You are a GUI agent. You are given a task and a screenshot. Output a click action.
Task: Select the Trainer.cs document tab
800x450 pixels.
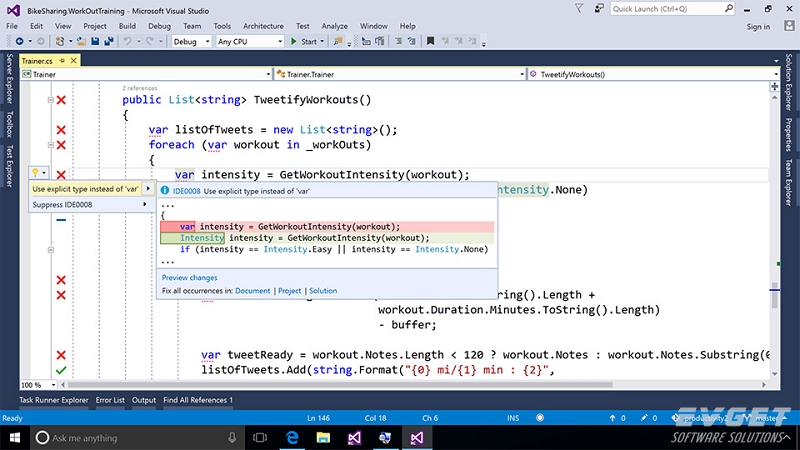coord(37,61)
